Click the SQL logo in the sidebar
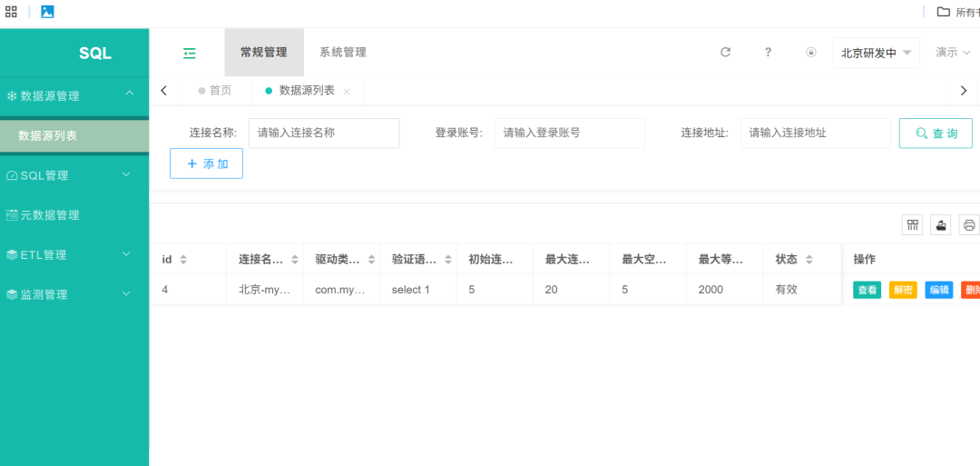The height and width of the screenshot is (466, 980). (95, 54)
